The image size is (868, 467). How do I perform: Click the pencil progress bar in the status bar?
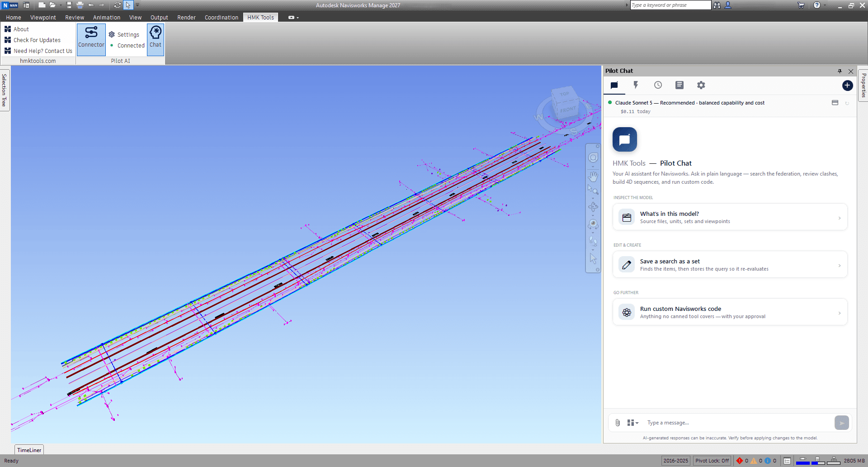(x=802, y=461)
